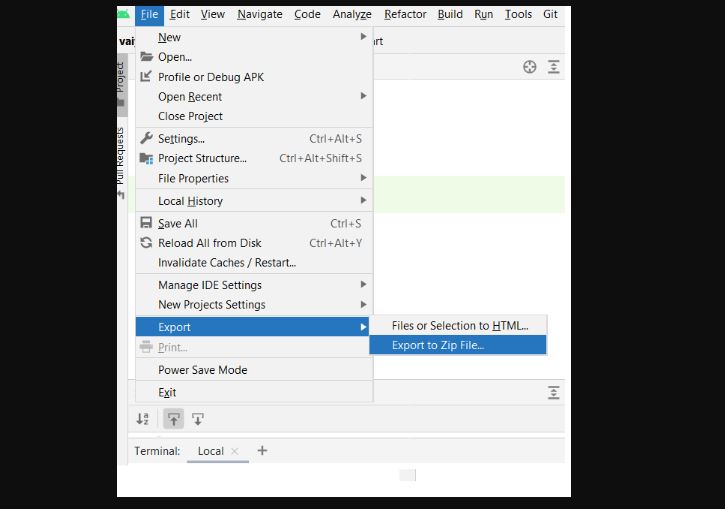Image resolution: width=725 pixels, height=509 pixels.
Task: Open the Project side tool window
Action: [122, 85]
